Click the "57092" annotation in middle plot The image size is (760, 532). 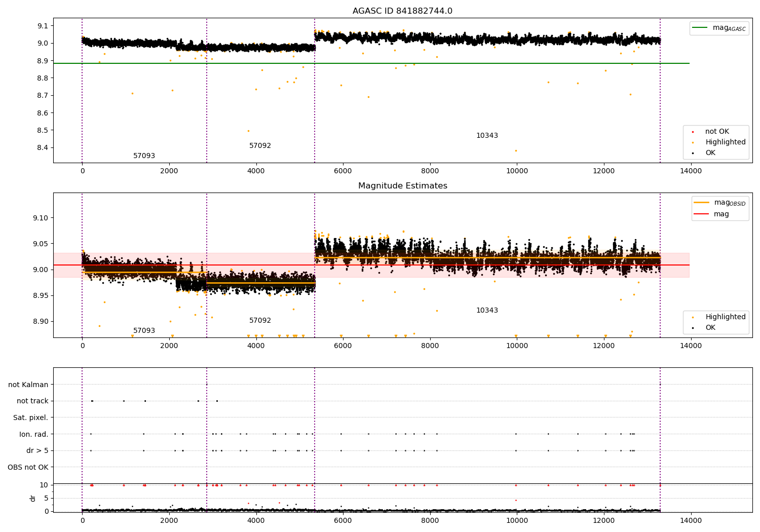[x=260, y=321]
